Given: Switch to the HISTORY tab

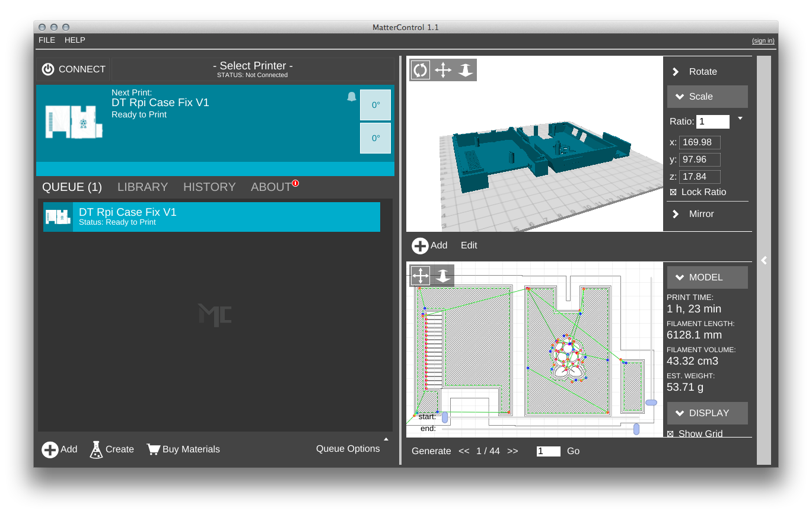Looking at the screenshot, I should [x=209, y=187].
